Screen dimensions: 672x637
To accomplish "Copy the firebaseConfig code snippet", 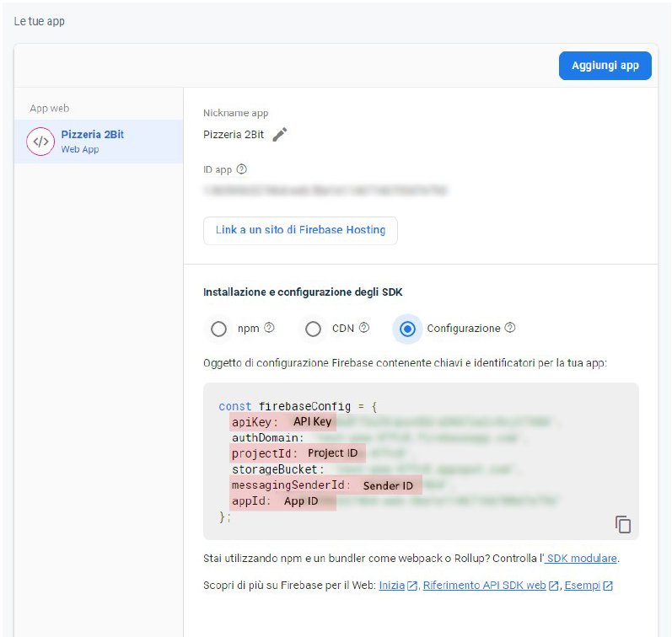I will (623, 524).
